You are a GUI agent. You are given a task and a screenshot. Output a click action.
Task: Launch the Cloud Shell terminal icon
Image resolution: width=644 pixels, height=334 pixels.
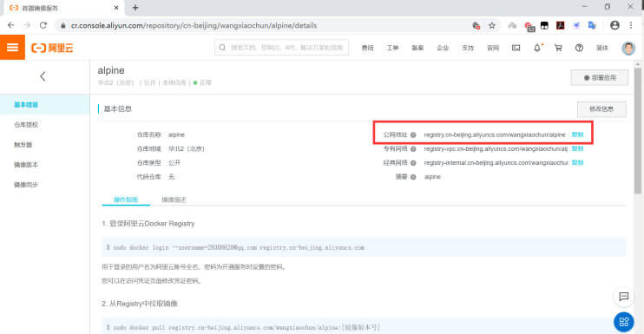516,48
